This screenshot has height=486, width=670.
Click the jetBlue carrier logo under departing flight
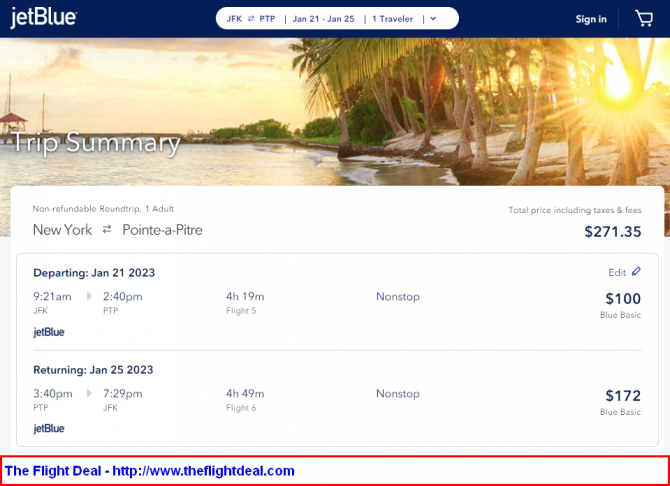[49, 333]
